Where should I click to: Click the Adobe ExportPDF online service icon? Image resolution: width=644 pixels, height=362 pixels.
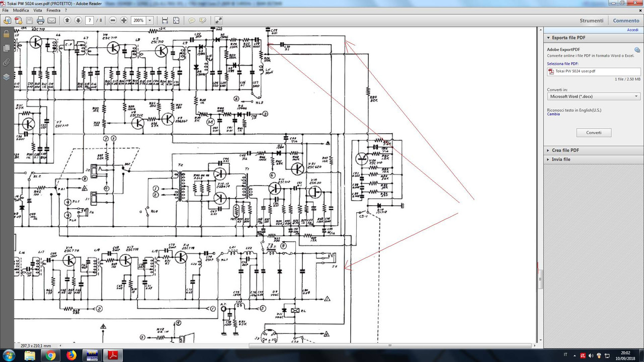(637, 50)
